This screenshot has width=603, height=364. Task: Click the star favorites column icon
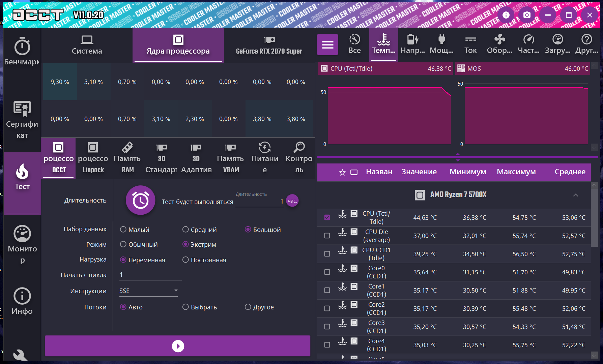click(342, 173)
